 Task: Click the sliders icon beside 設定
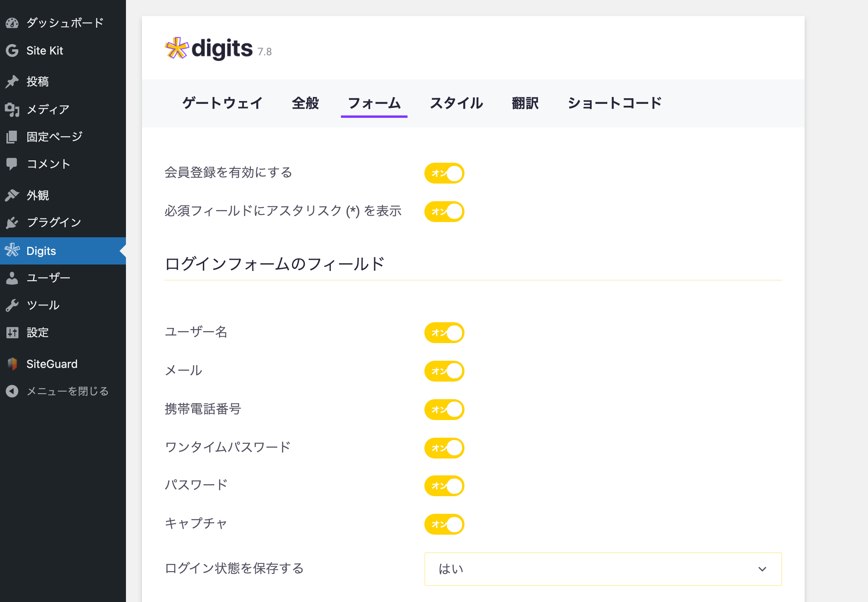click(12, 332)
